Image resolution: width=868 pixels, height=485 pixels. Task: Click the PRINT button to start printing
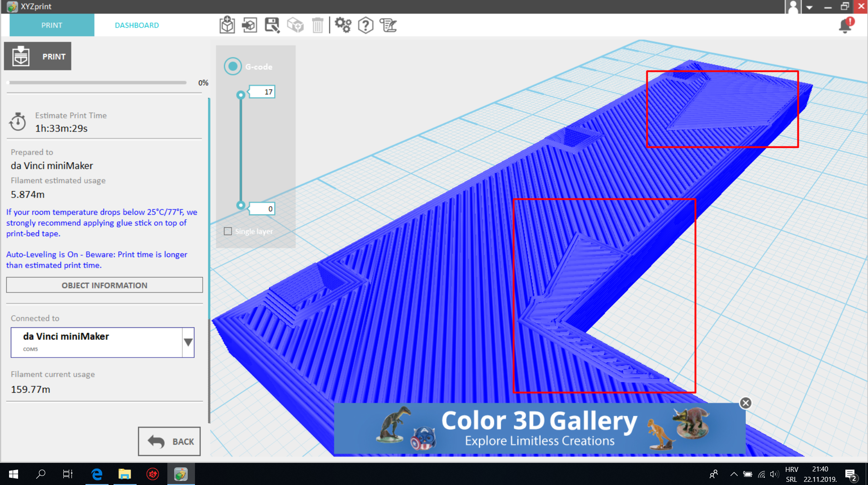point(38,56)
